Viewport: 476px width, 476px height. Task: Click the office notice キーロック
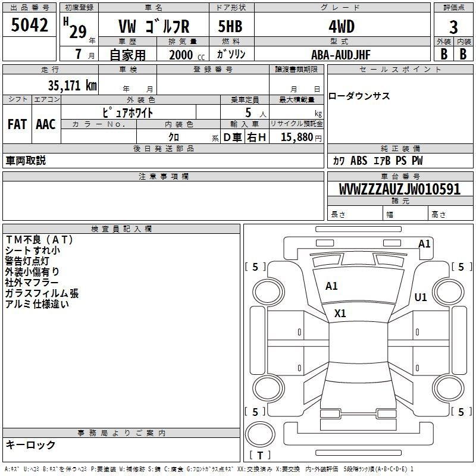click(30, 444)
